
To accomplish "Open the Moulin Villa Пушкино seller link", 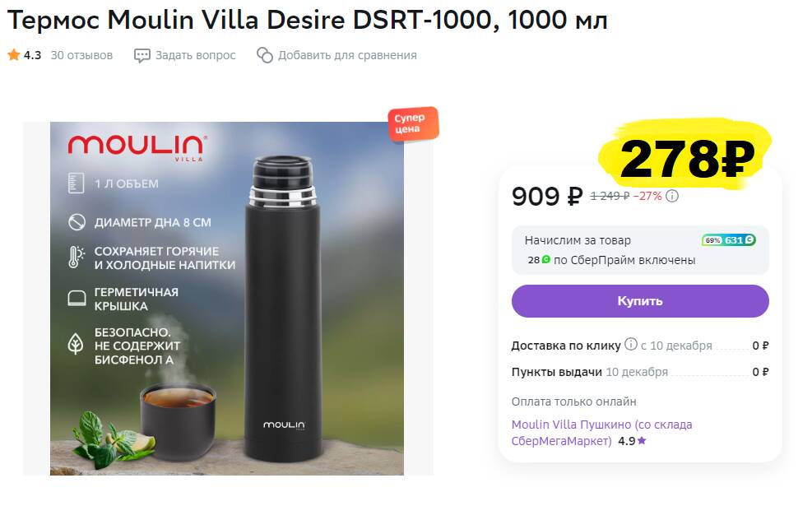I will click(x=601, y=433).
